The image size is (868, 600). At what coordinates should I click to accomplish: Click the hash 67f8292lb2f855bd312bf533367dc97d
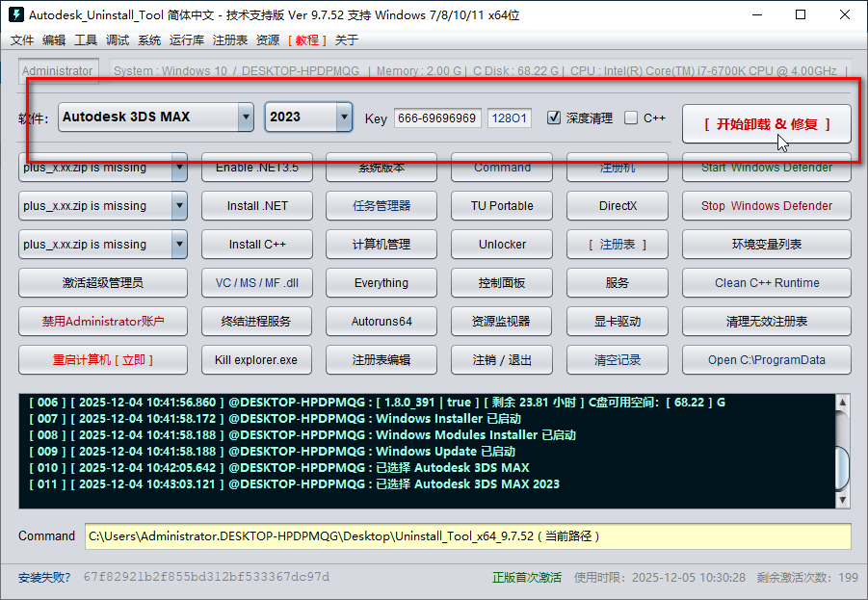tap(206, 577)
